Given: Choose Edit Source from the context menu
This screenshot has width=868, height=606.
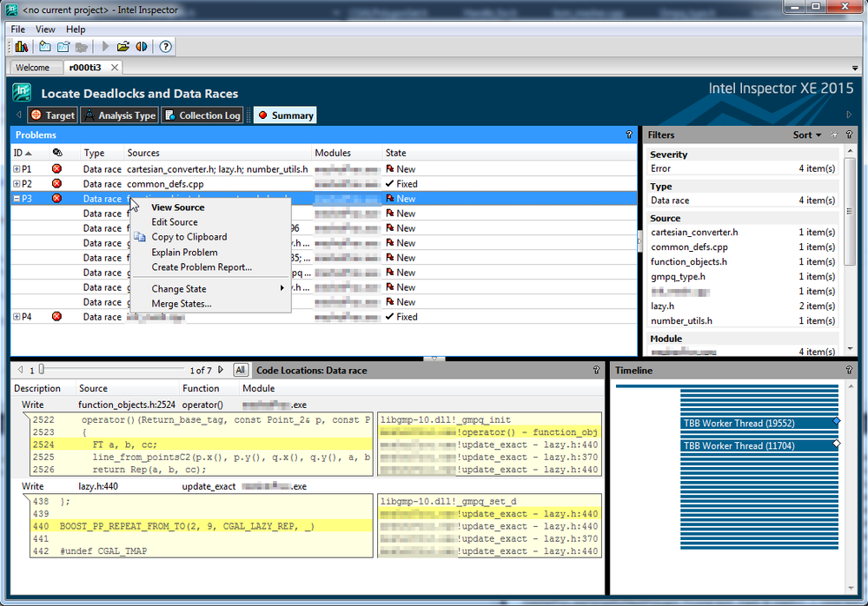Looking at the screenshot, I should (x=210, y=221).
